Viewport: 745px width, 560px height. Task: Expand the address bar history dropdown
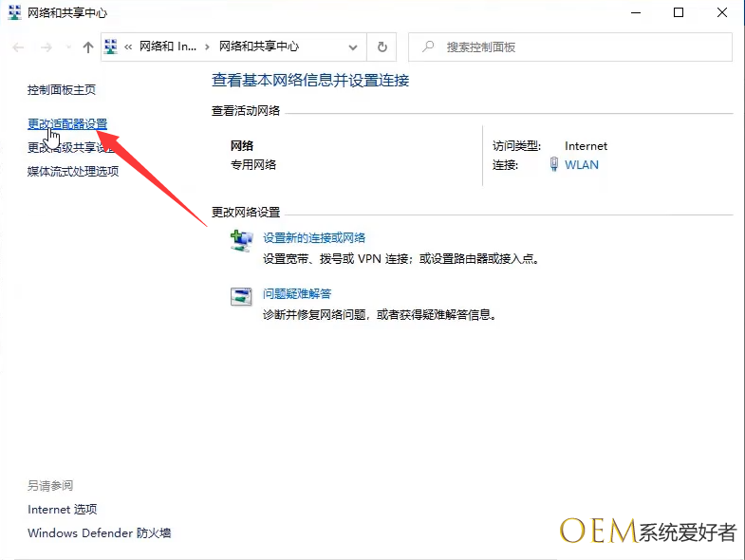click(353, 47)
